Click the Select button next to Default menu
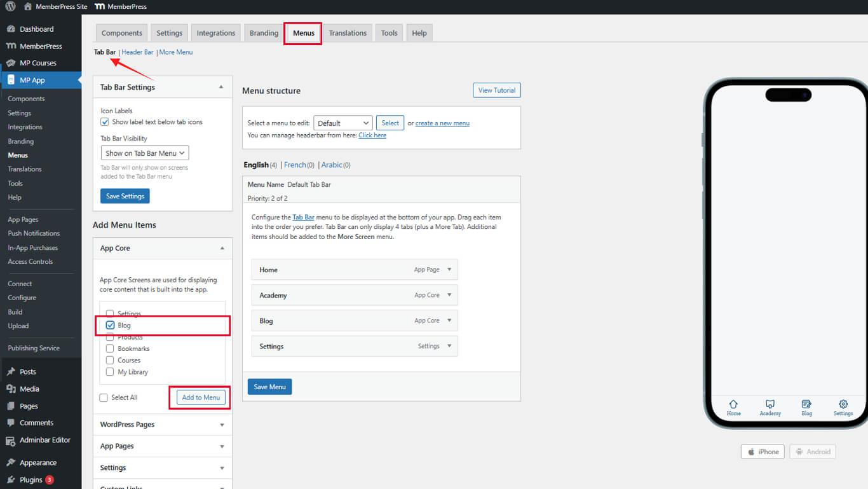 [390, 122]
